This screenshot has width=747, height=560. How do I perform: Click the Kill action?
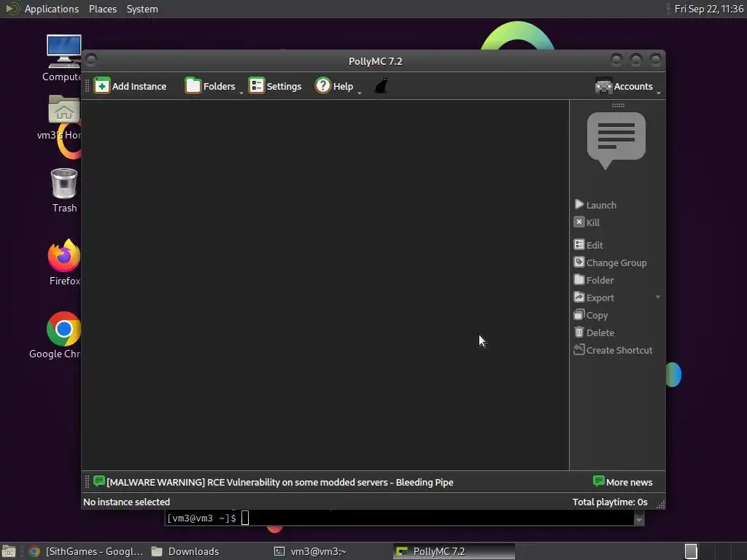coord(587,222)
